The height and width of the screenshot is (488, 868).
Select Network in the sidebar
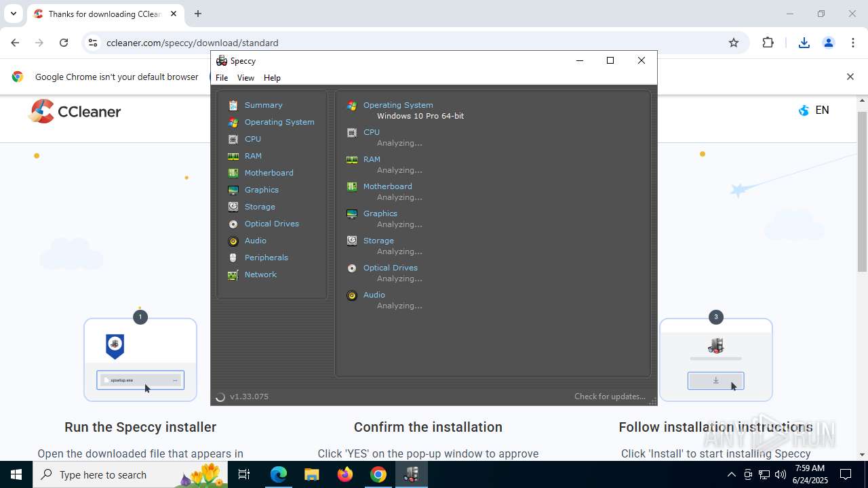pyautogui.click(x=260, y=274)
